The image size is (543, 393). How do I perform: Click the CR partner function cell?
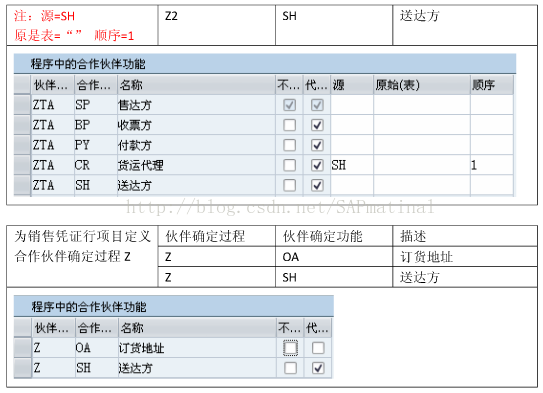click(96, 165)
